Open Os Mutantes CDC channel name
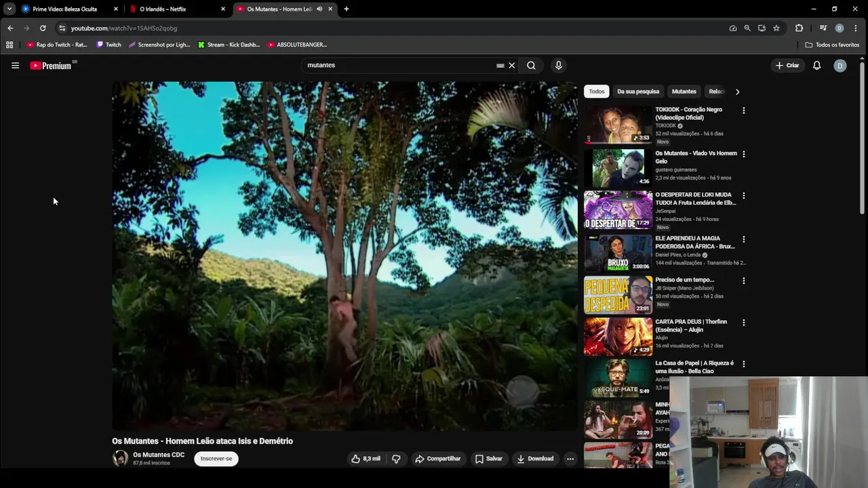Viewport: 868px width, 488px height. (159, 455)
